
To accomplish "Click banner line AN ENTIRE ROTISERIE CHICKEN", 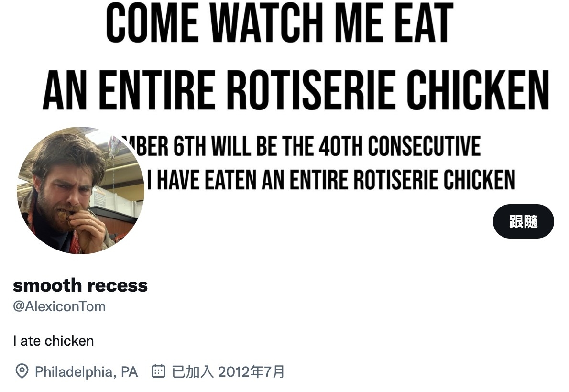I will click(295, 89).
